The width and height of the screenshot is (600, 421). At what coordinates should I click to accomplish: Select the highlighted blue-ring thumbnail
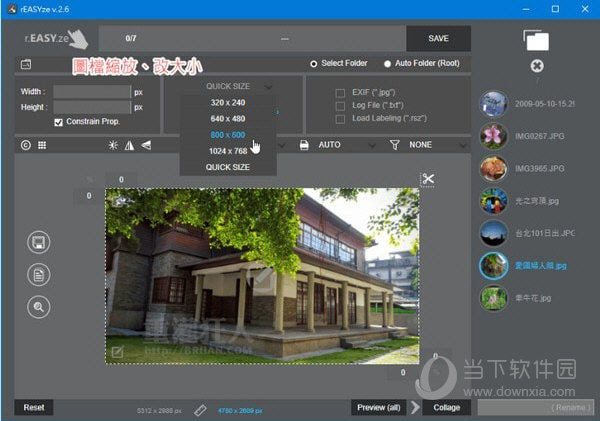tap(494, 266)
